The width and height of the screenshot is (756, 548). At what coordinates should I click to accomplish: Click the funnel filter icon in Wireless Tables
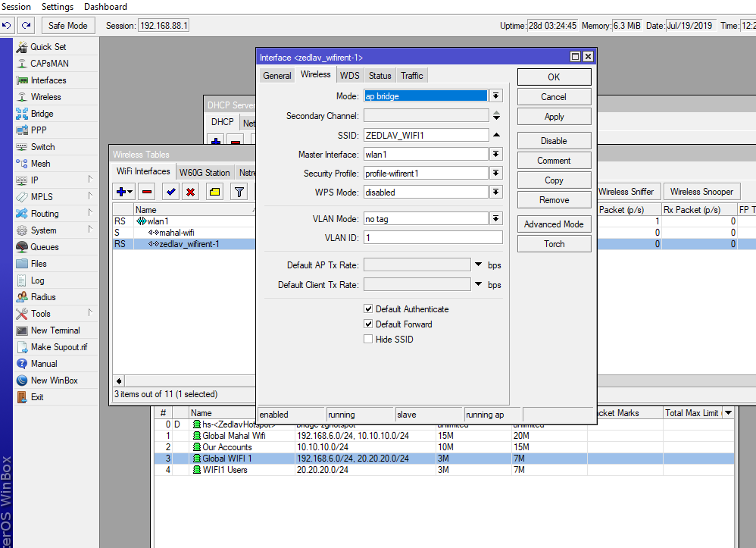(x=239, y=192)
